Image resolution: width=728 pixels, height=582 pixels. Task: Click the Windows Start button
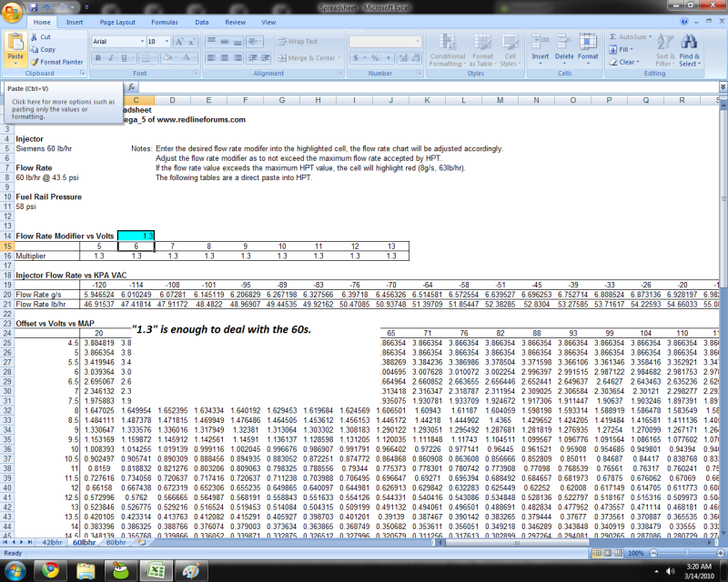pos(15,570)
